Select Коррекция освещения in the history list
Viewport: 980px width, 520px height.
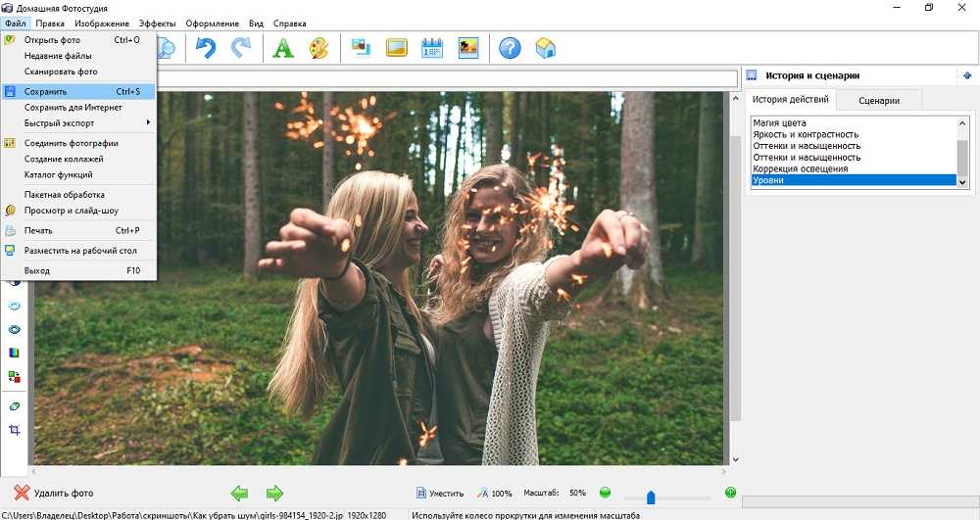click(800, 168)
